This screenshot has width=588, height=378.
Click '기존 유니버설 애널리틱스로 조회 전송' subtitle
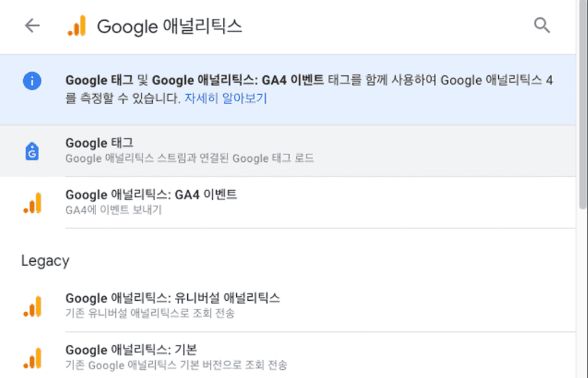(150, 313)
